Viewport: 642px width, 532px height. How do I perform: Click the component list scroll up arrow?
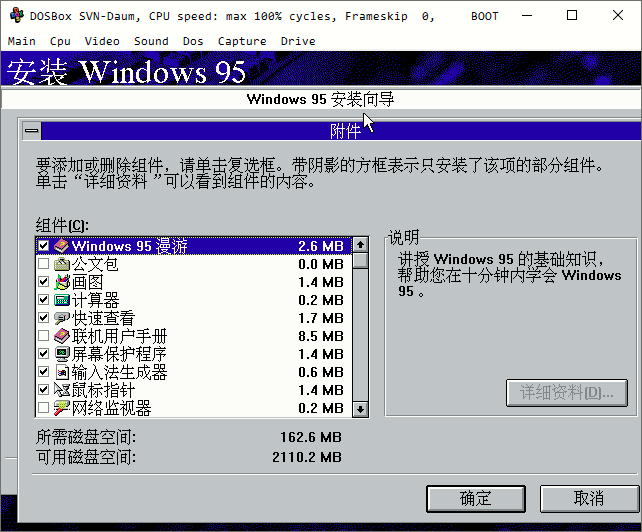tap(360, 245)
